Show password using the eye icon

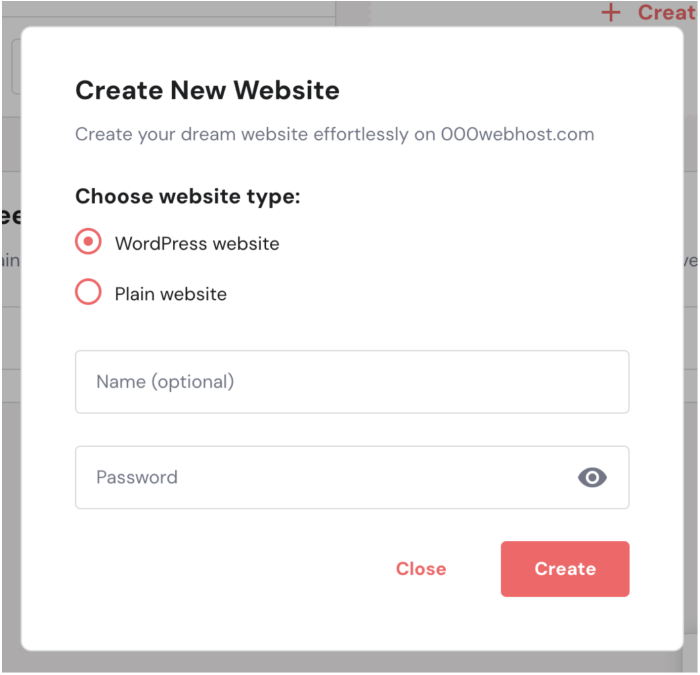point(592,478)
